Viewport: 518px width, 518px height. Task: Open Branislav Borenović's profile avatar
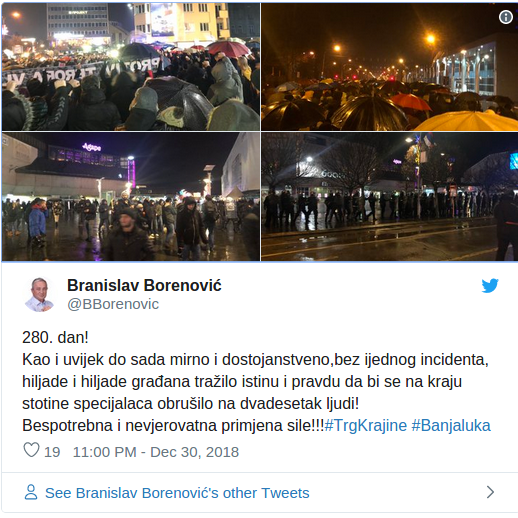pos(40,294)
